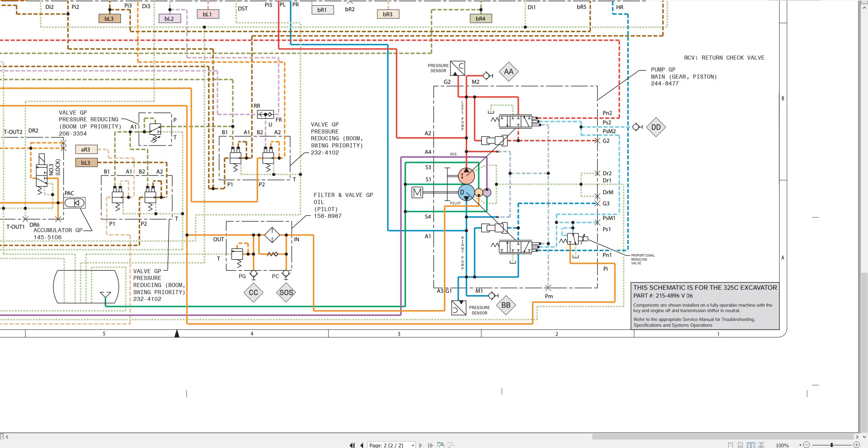This screenshot has width=868, height=448.
Task: Click the aR3 connector box
Action: click(86, 149)
